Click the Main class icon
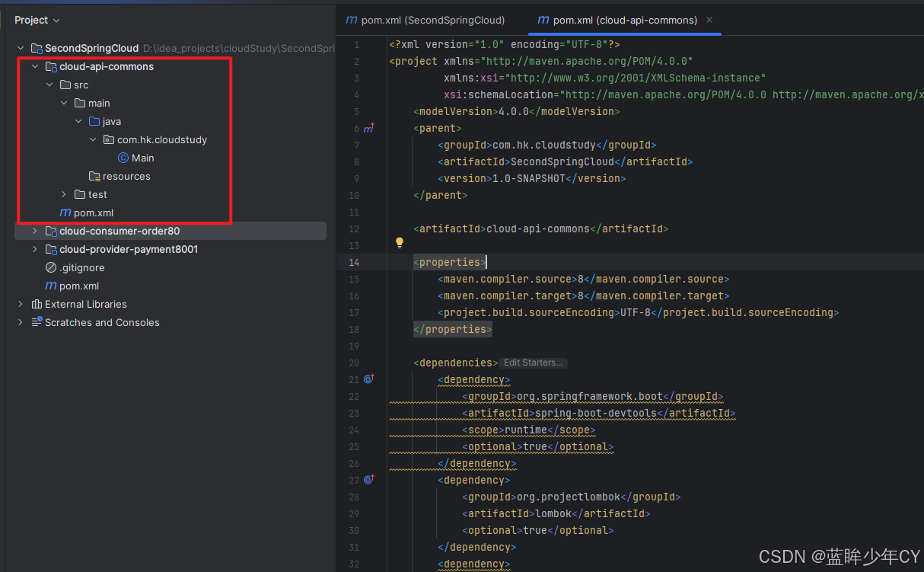The image size is (924, 572). point(123,158)
